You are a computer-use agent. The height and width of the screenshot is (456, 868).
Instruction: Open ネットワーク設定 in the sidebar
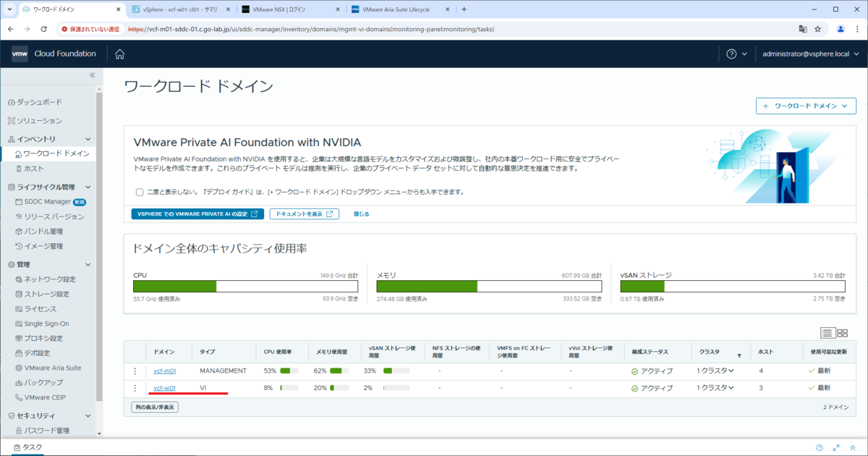click(x=45, y=279)
